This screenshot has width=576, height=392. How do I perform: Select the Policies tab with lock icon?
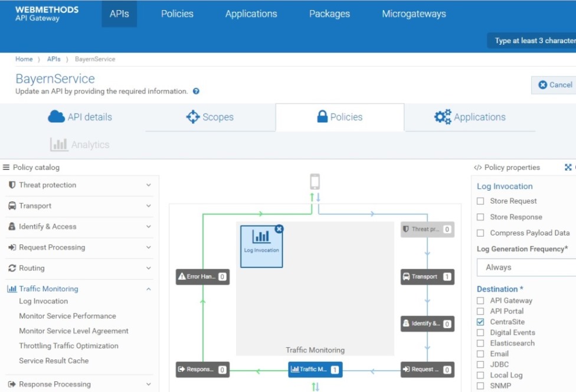click(340, 117)
